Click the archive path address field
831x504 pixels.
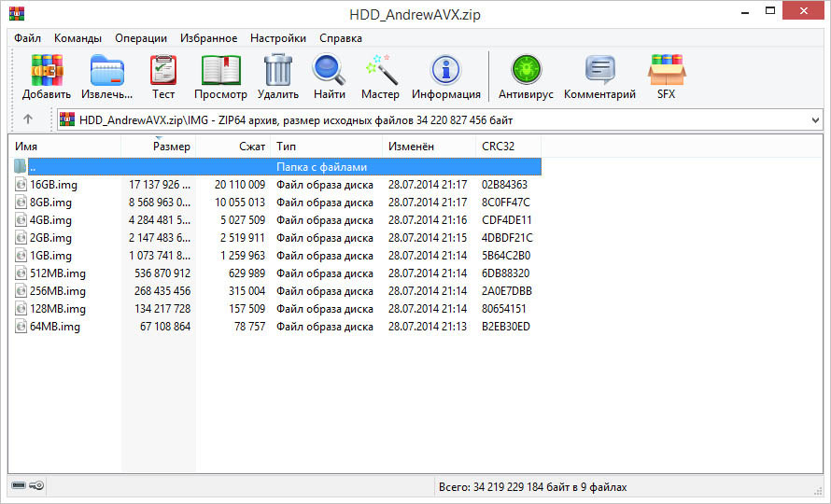pyautogui.click(x=440, y=120)
